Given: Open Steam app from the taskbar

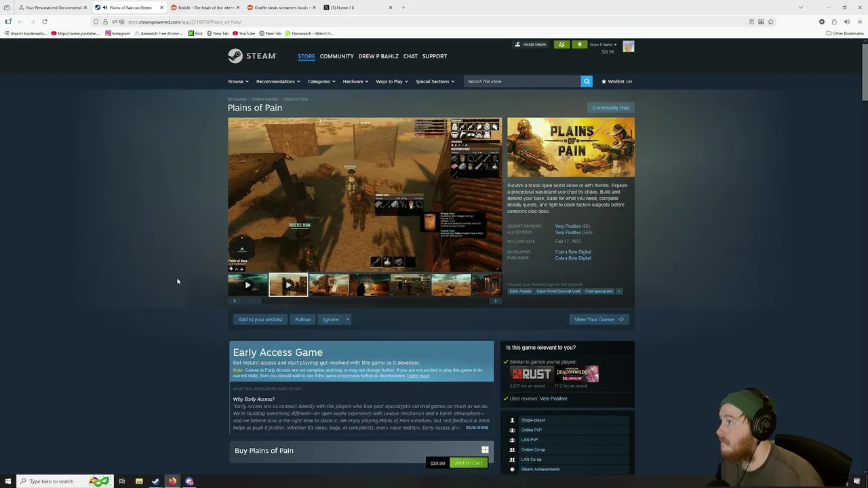Looking at the screenshot, I should pos(155,481).
